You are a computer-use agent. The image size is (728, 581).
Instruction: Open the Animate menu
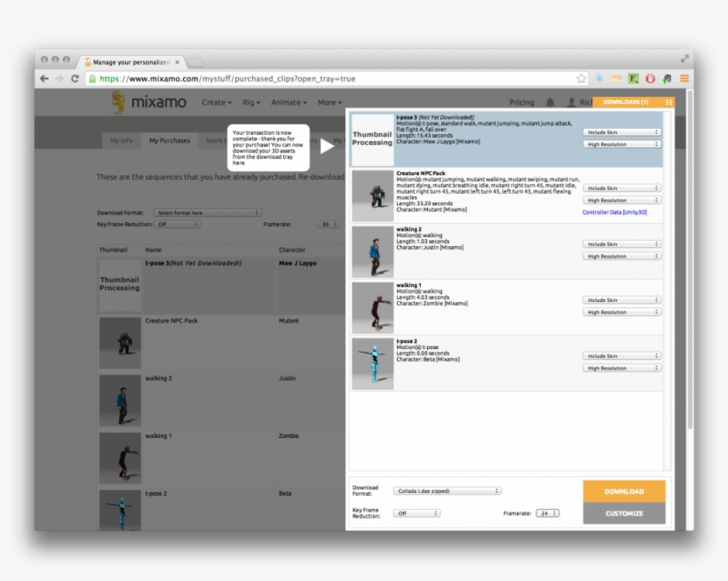289,102
